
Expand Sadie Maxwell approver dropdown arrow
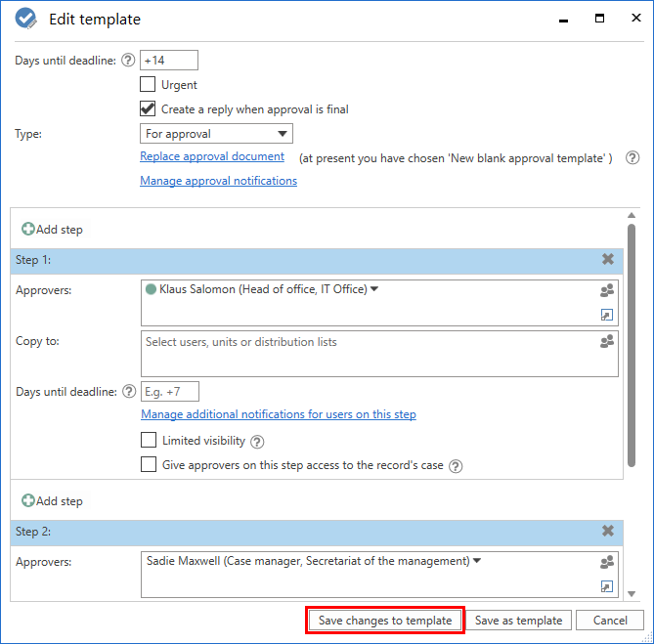pyautogui.click(x=478, y=560)
